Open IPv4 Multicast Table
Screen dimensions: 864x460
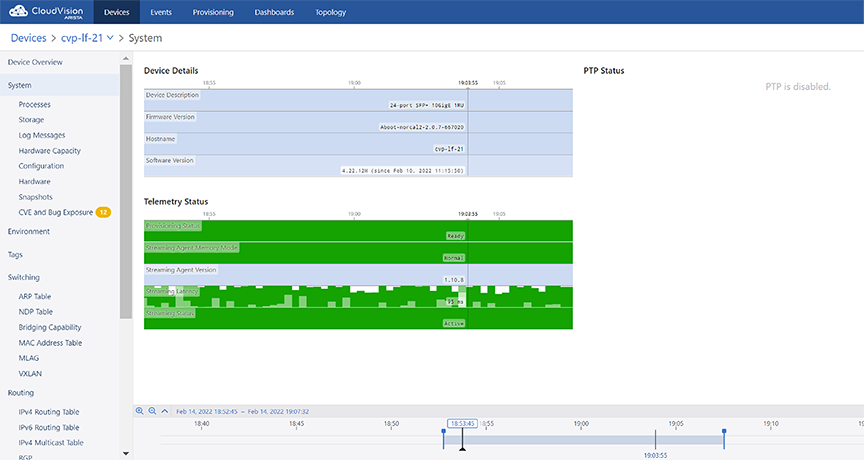point(51,443)
